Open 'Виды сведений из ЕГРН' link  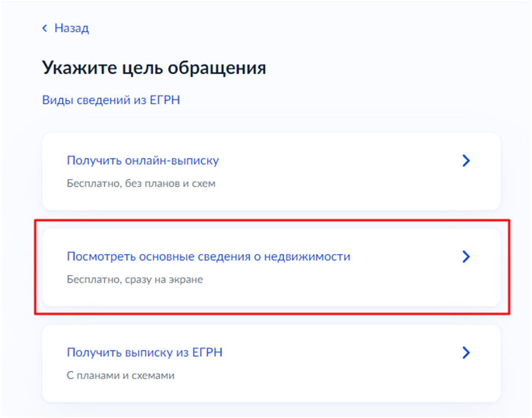click(111, 100)
